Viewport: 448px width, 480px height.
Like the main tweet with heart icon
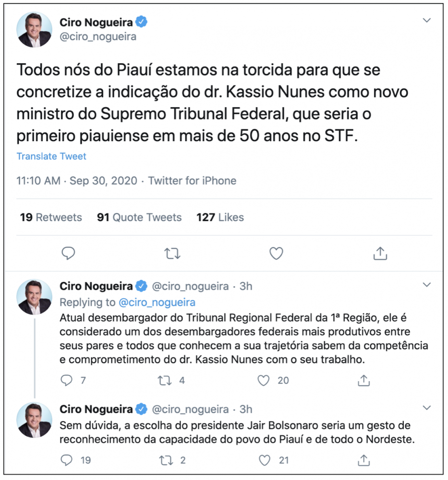click(276, 253)
